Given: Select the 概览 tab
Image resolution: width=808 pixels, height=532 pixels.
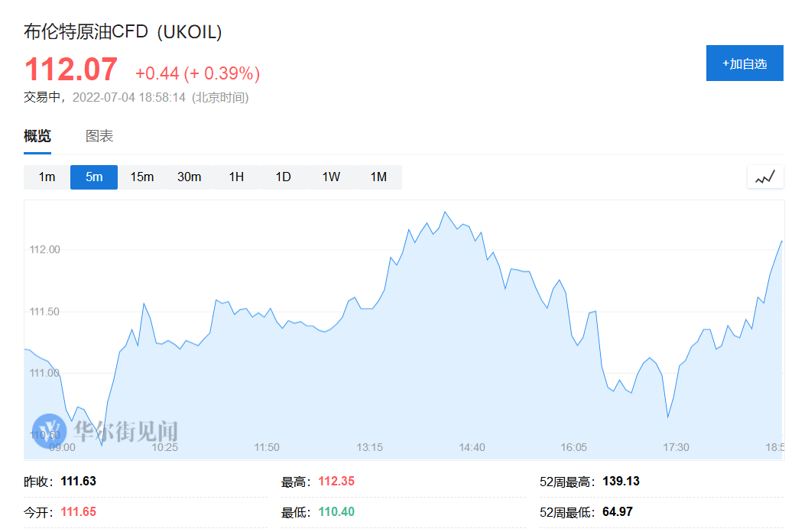Looking at the screenshot, I should click(37, 136).
